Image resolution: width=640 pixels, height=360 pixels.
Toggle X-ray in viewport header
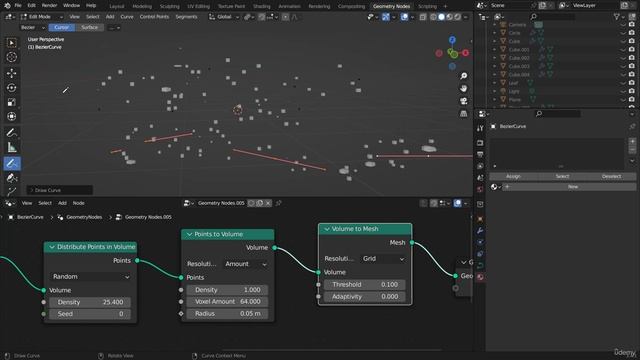point(423,17)
